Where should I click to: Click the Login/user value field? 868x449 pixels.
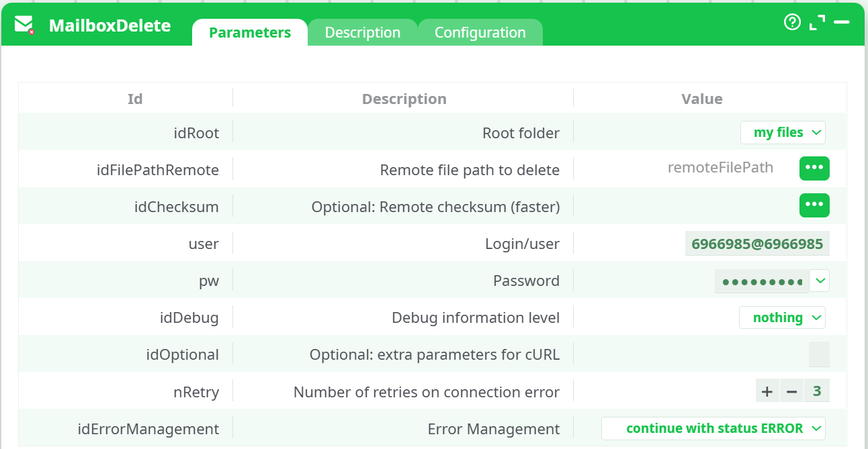757,244
